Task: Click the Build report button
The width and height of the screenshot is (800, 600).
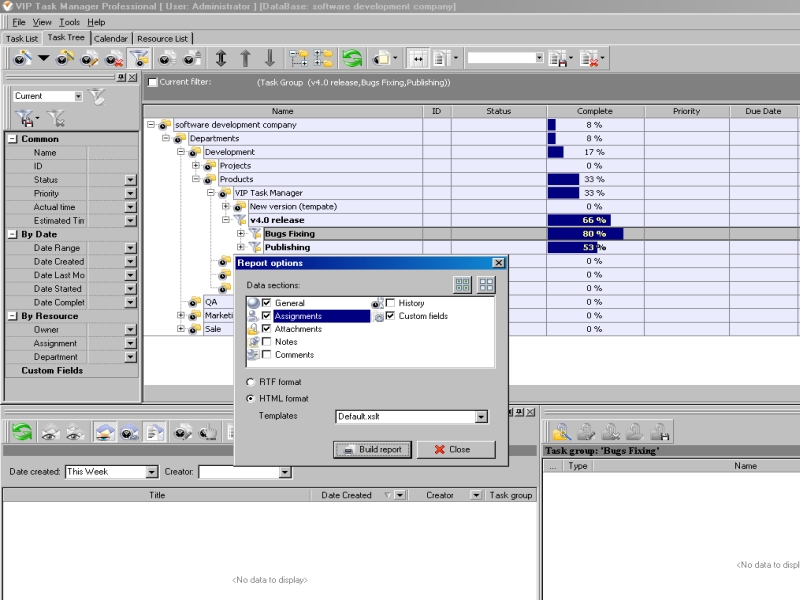Action: [371, 450]
